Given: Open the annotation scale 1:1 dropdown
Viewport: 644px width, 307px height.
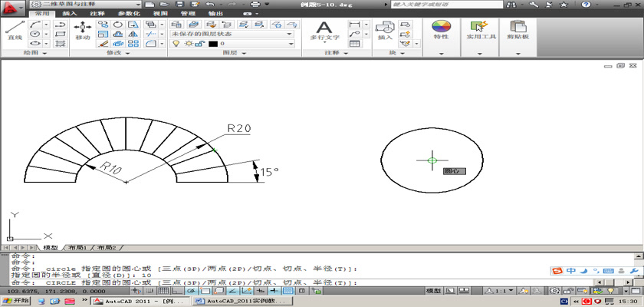Looking at the screenshot, I should coord(501,291).
